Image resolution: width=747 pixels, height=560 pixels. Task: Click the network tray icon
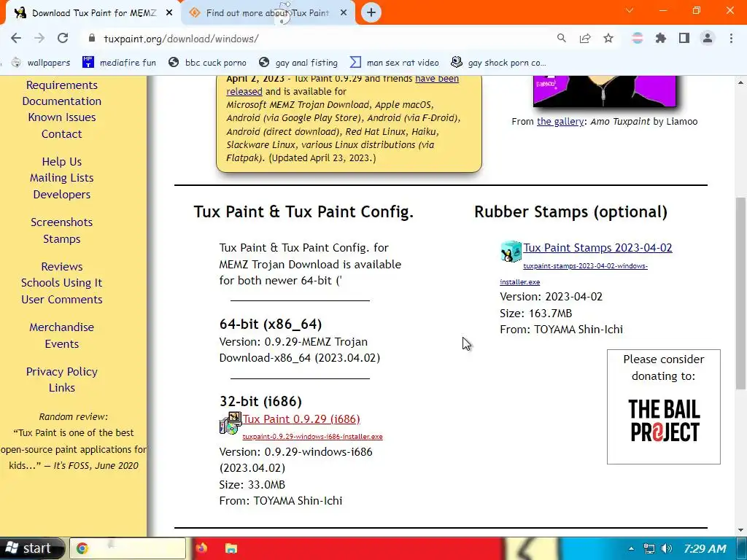pos(649,548)
